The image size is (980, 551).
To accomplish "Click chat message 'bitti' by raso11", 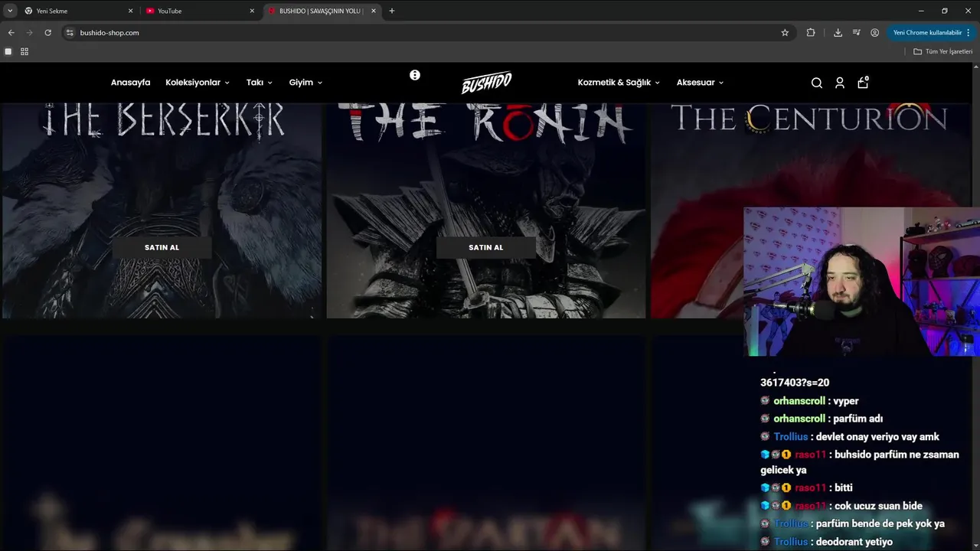I will (x=843, y=487).
